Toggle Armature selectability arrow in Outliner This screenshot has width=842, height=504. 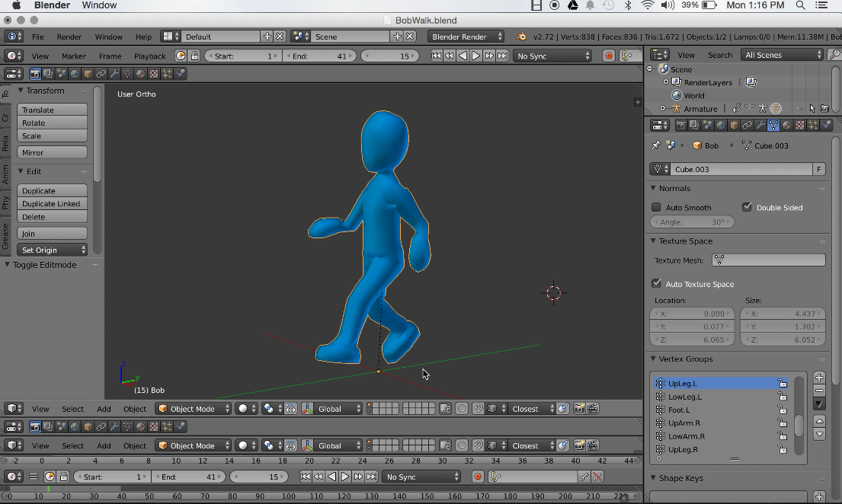(x=812, y=109)
